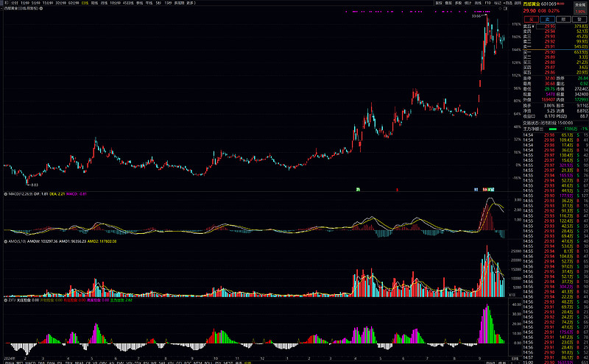Image resolution: width=589 pixels, height=364 pixels.
Task: Click the 33.66 high price label
Action: [476, 16]
